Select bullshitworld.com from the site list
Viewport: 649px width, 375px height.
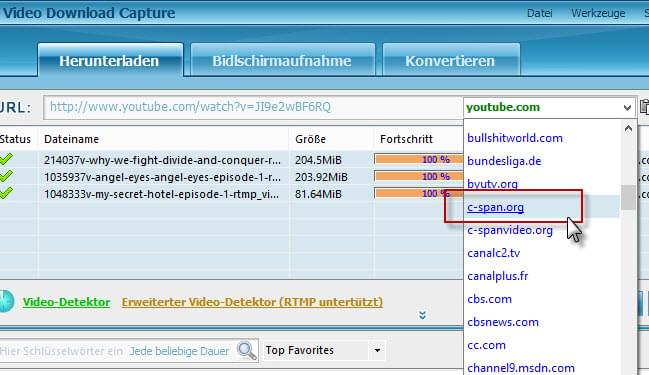click(x=515, y=138)
